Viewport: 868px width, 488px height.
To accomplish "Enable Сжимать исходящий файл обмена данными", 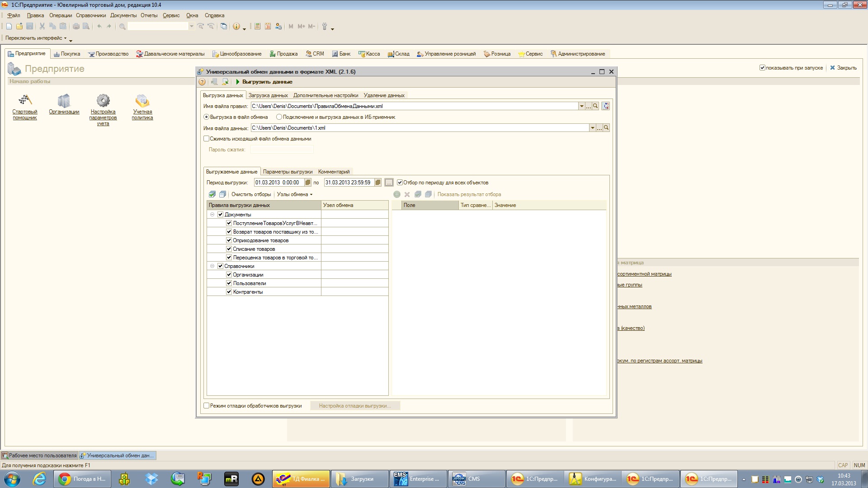I will point(206,139).
